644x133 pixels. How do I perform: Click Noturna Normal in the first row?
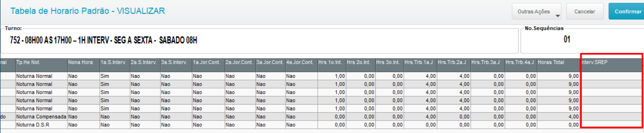click(41, 76)
